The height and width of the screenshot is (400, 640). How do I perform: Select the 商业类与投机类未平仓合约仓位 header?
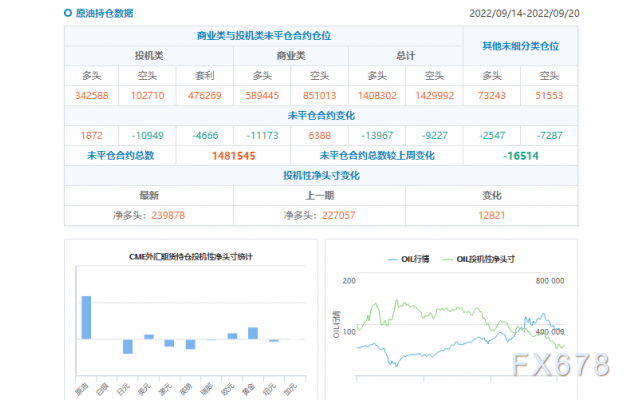click(264, 36)
